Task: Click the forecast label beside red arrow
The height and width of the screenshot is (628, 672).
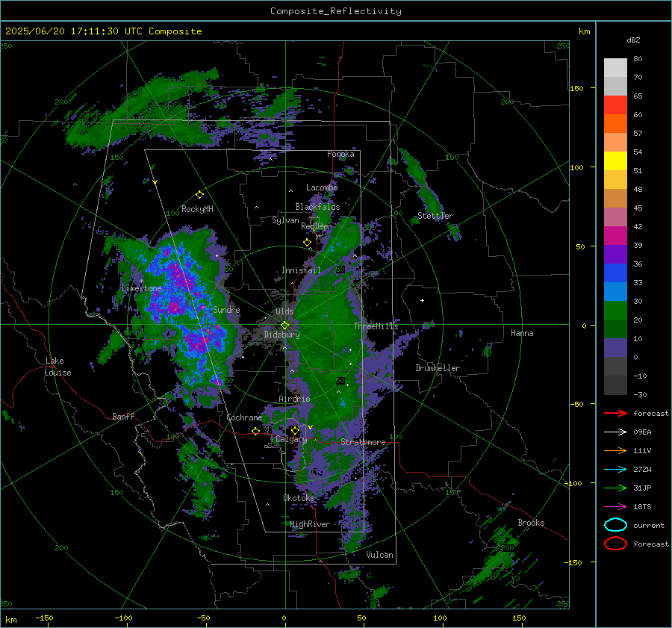Action: click(651, 413)
